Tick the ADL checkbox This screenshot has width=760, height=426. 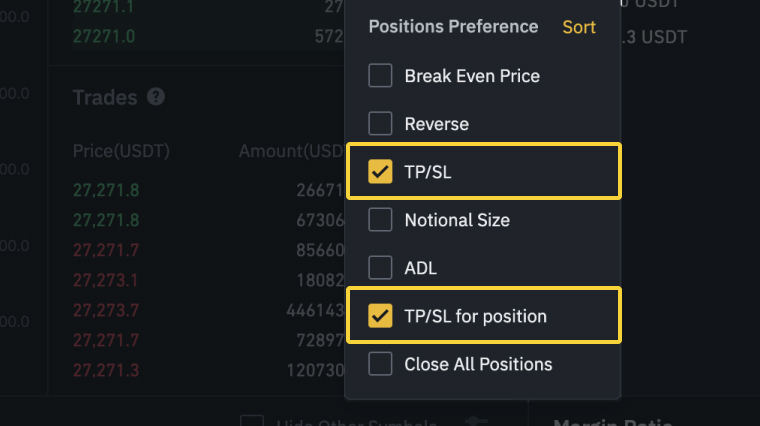tap(380, 268)
